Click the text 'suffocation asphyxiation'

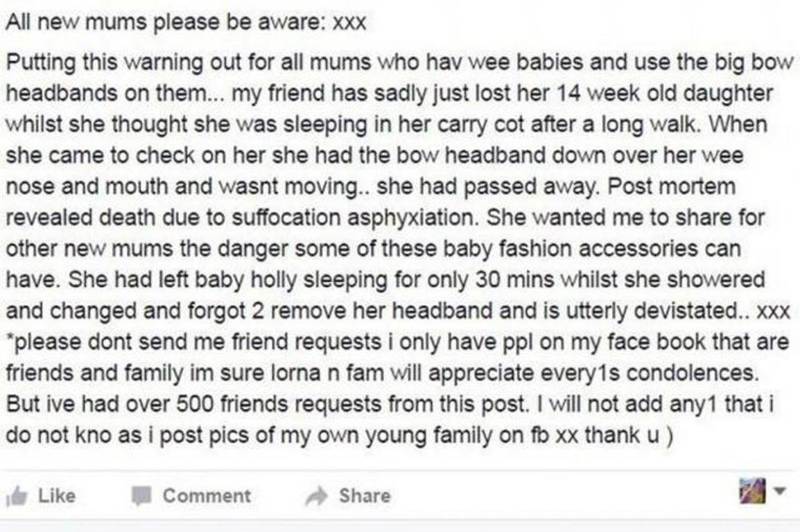click(353, 218)
